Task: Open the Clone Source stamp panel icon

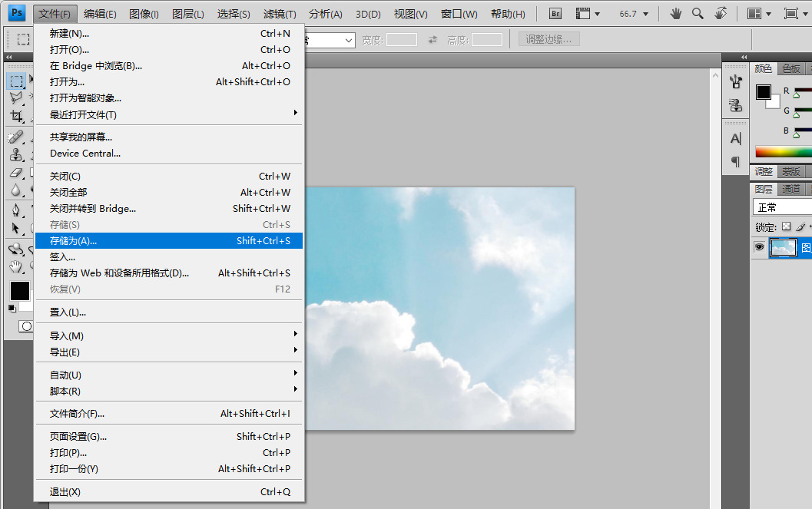Action: (736, 105)
